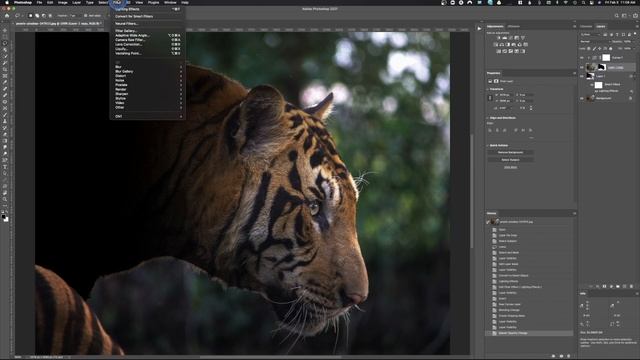The width and height of the screenshot is (640, 360).
Task: Align top edges in Properties panel
Action: click(x=516, y=130)
